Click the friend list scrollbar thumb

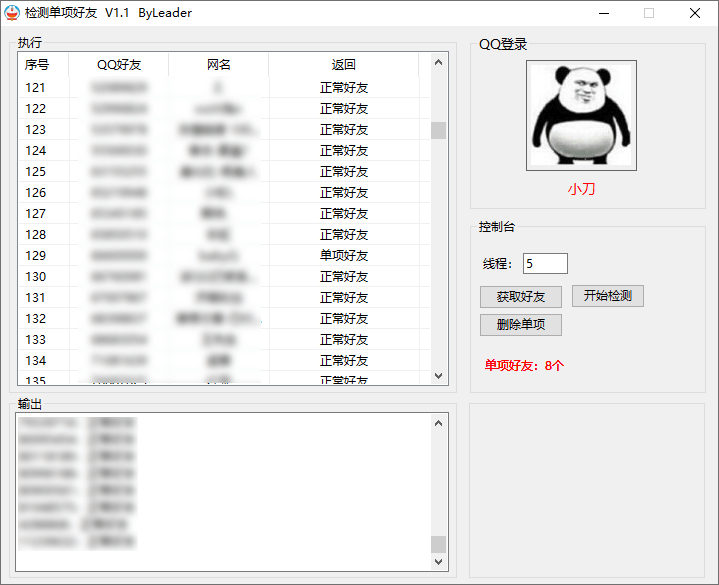438,130
